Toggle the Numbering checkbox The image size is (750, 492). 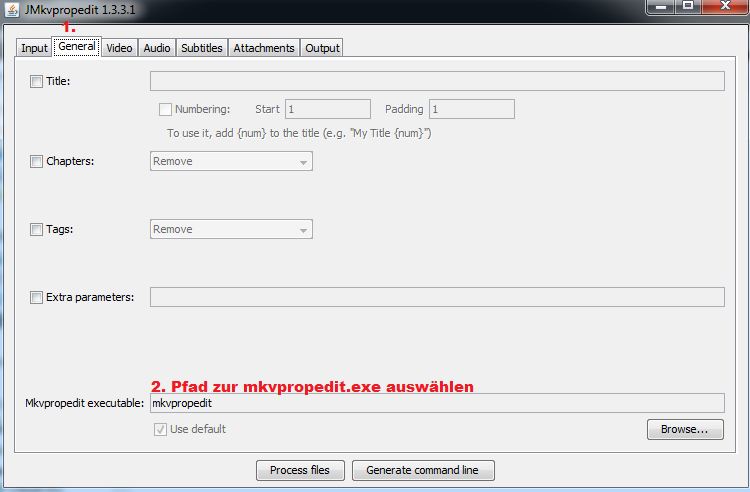pos(165,109)
